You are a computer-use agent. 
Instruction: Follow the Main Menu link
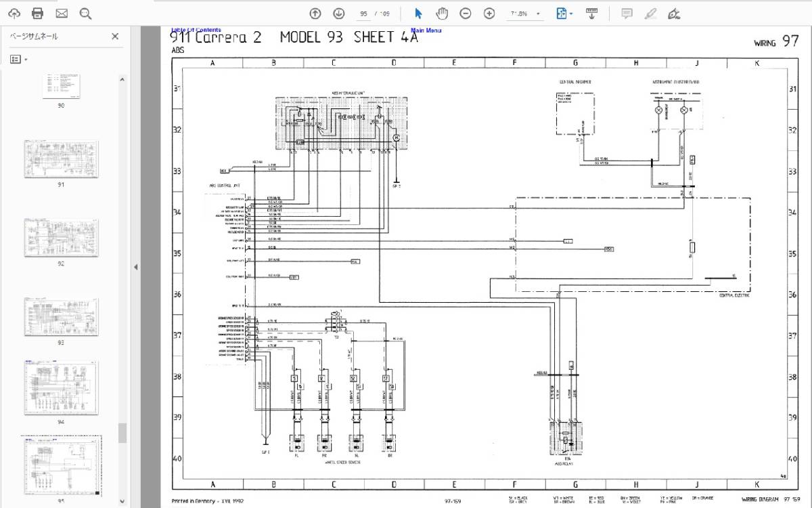(426, 30)
